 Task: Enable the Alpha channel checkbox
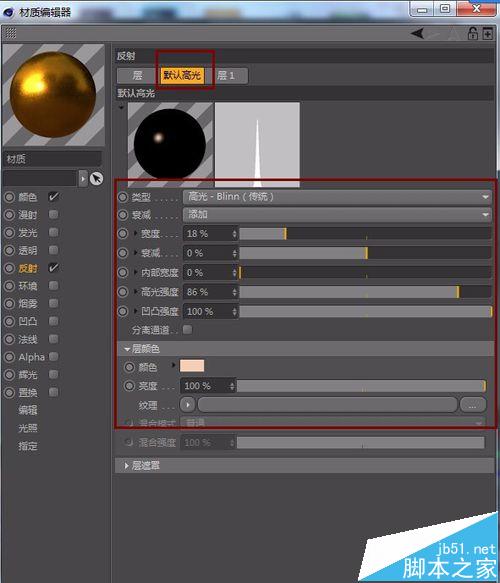click(x=54, y=357)
